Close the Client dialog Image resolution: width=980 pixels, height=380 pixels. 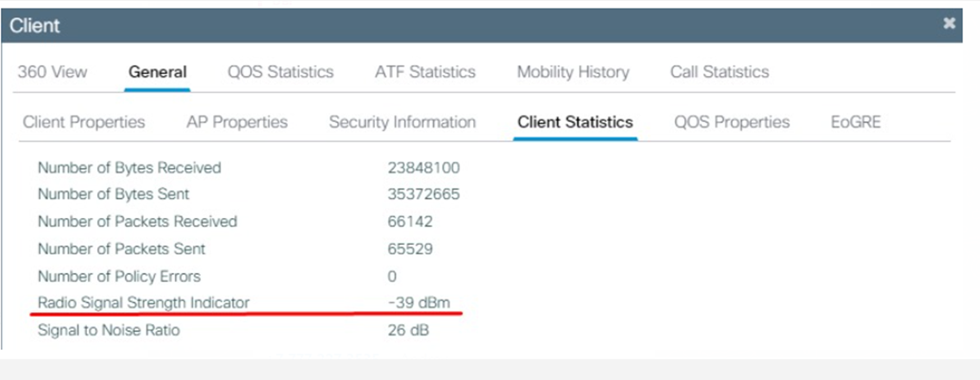point(949,23)
